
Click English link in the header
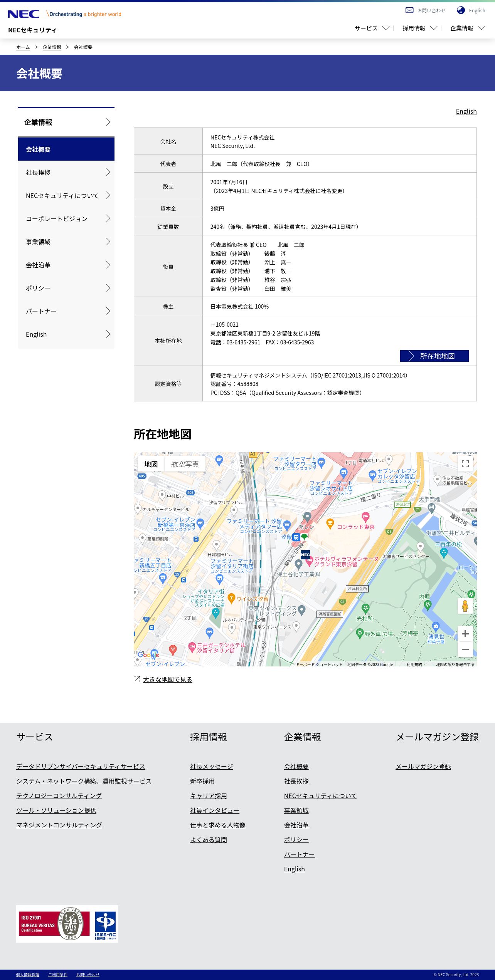click(x=477, y=10)
